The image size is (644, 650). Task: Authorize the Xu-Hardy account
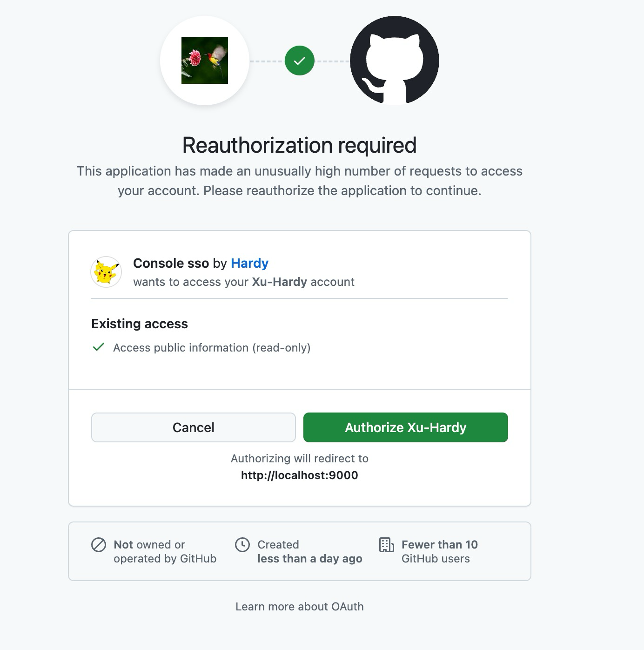coord(405,427)
